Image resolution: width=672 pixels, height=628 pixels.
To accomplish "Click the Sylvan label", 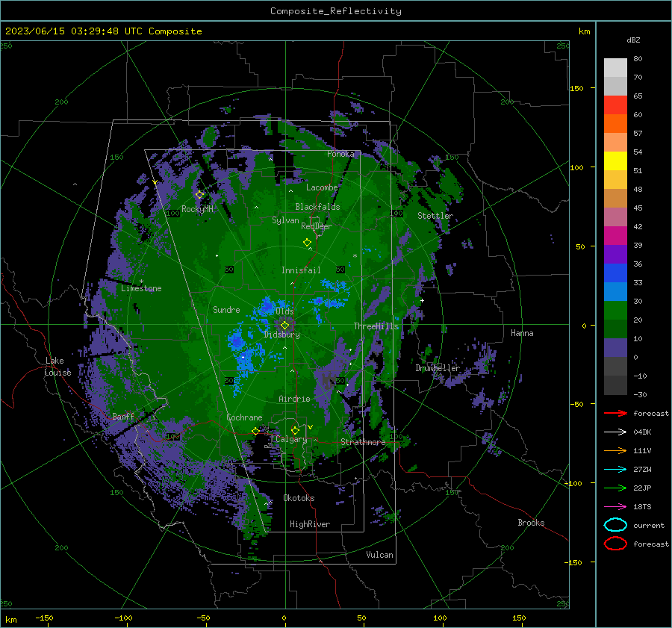I will coord(285,220).
